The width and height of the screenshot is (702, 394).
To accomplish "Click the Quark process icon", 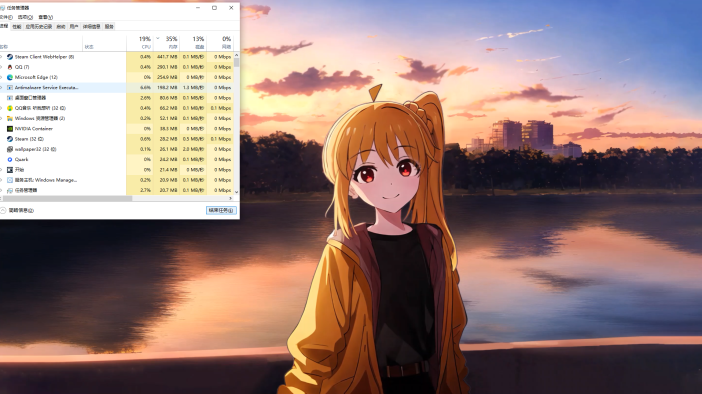I will 10,160.
